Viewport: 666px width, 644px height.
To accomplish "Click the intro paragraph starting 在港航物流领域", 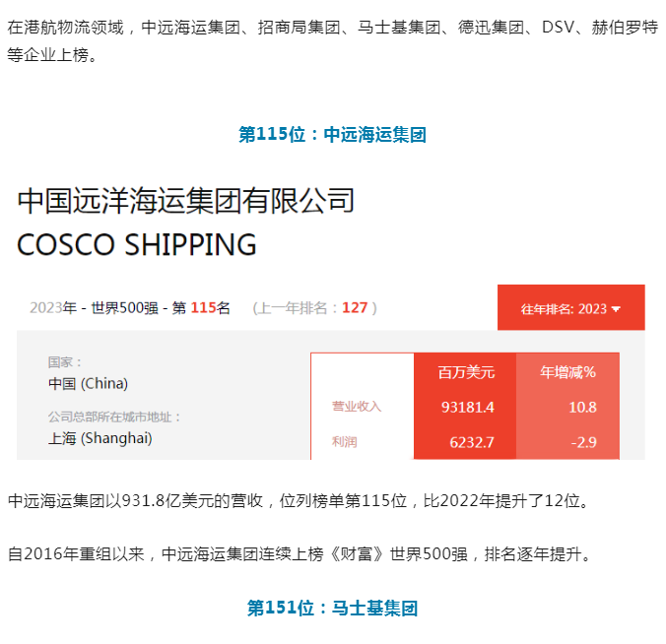I will (x=333, y=41).
